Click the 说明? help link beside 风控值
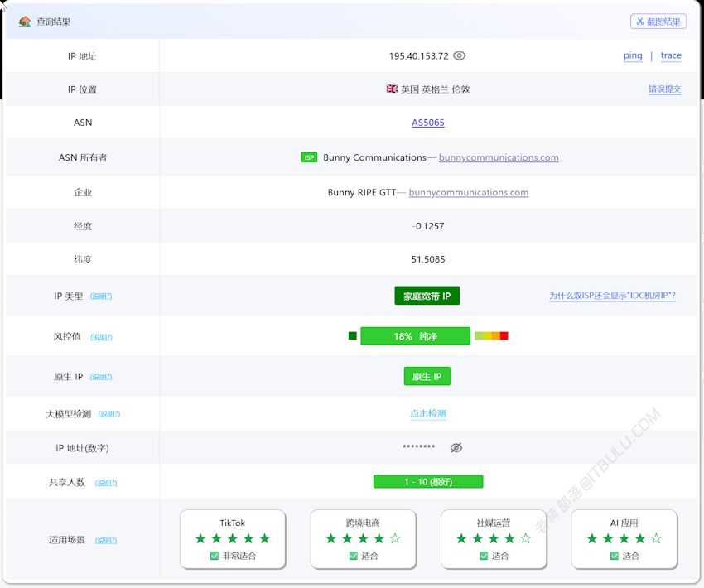The width and height of the screenshot is (704, 588). pyautogui.click(x=102, y=337)
